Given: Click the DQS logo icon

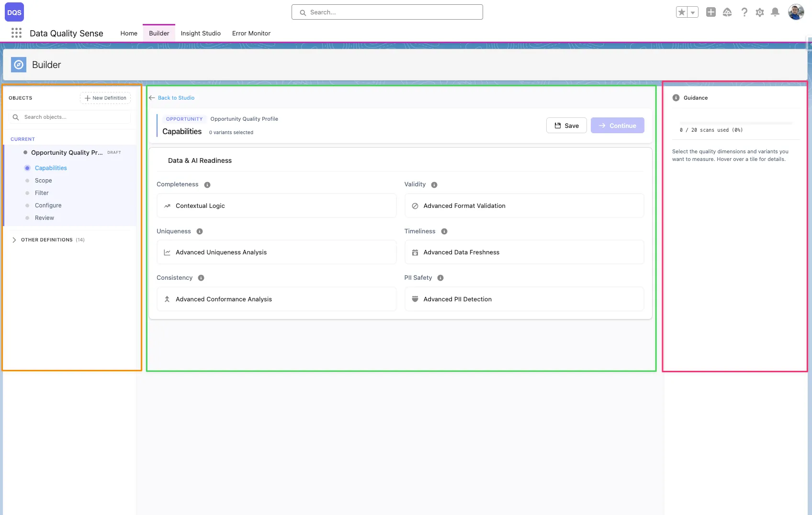Looking at the screenshot, I should [14, 12].
